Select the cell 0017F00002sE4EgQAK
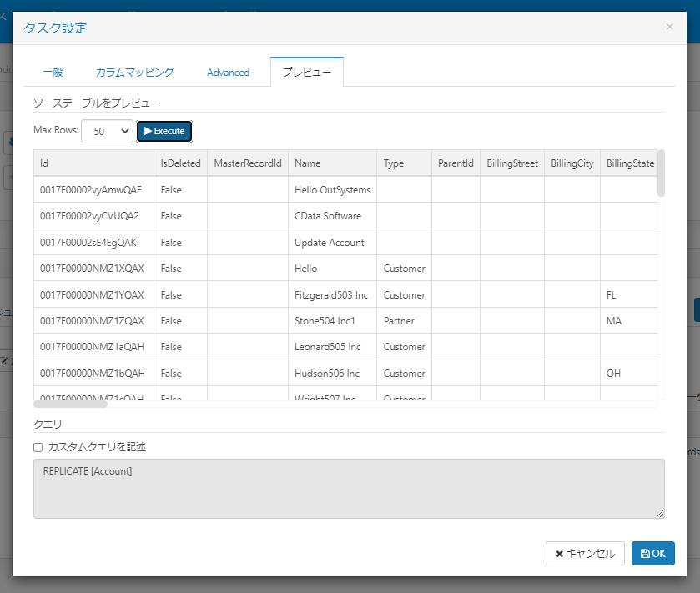This screenshot has height=593, width=700. 93,242
